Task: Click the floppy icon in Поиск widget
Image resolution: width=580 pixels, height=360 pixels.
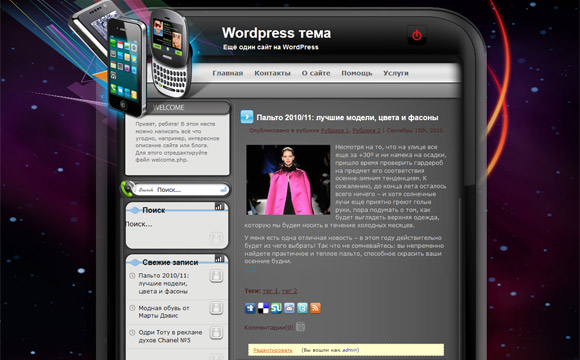Action: tap(216, 238)
